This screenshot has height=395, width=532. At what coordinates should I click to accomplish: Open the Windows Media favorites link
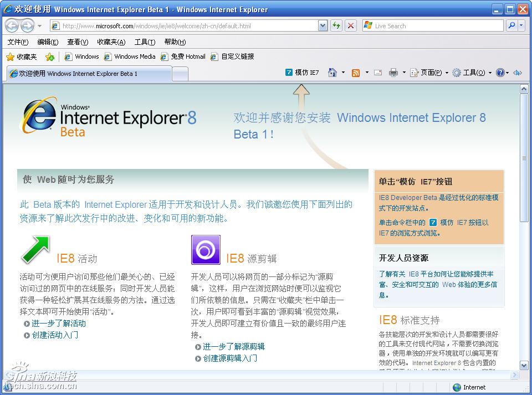click(x=130, y=57)
